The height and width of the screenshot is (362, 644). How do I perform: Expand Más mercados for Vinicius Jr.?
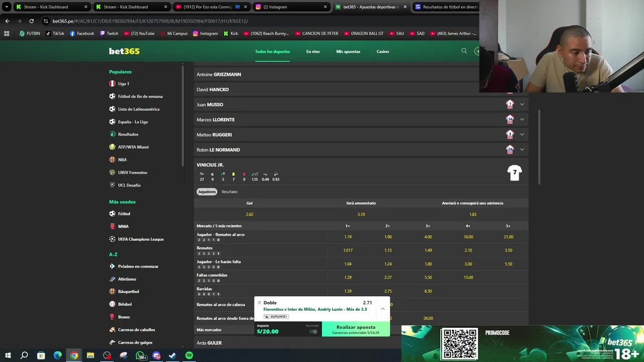pyautogui.click(x=209, y=330)
